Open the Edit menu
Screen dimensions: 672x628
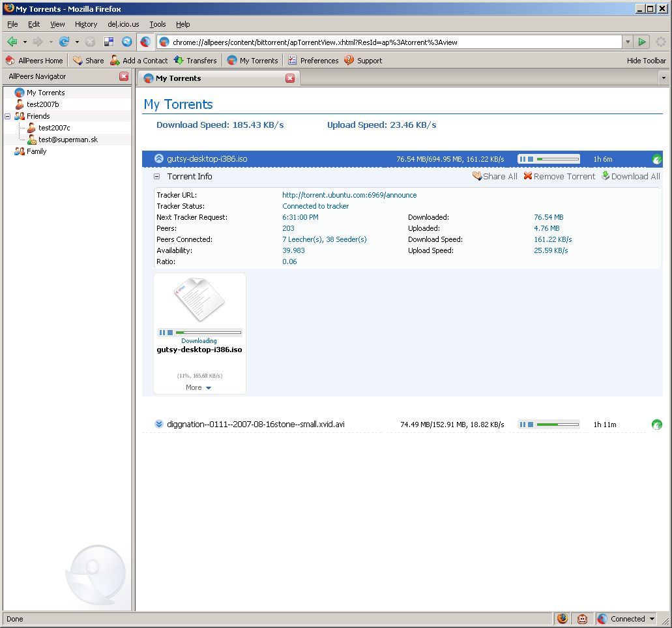point(34,24)
